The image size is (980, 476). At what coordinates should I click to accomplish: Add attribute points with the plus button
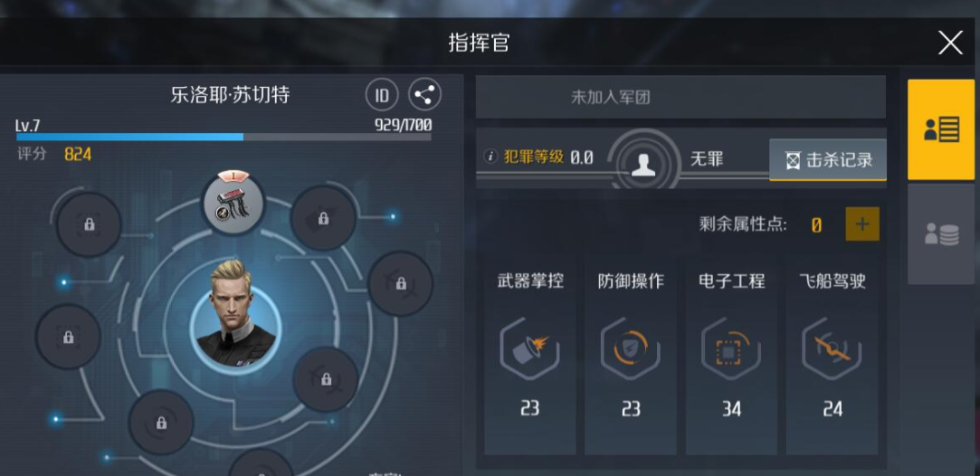point(861,224)
